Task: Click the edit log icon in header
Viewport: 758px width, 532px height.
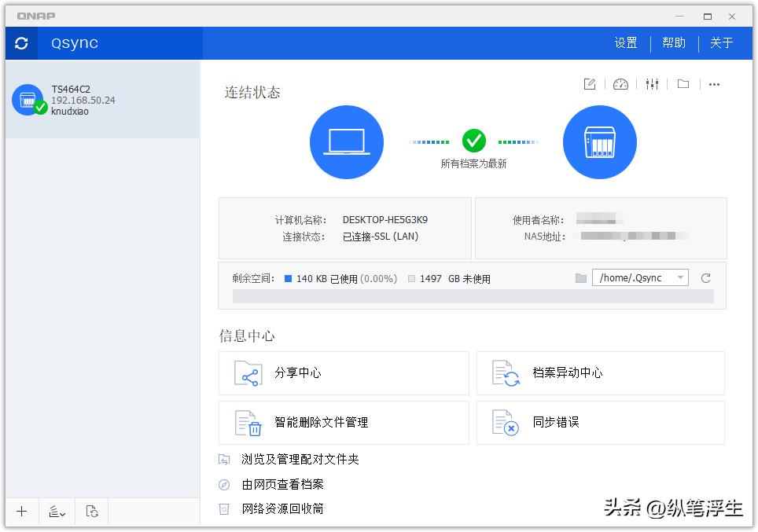Action: [x=589, y=84]
